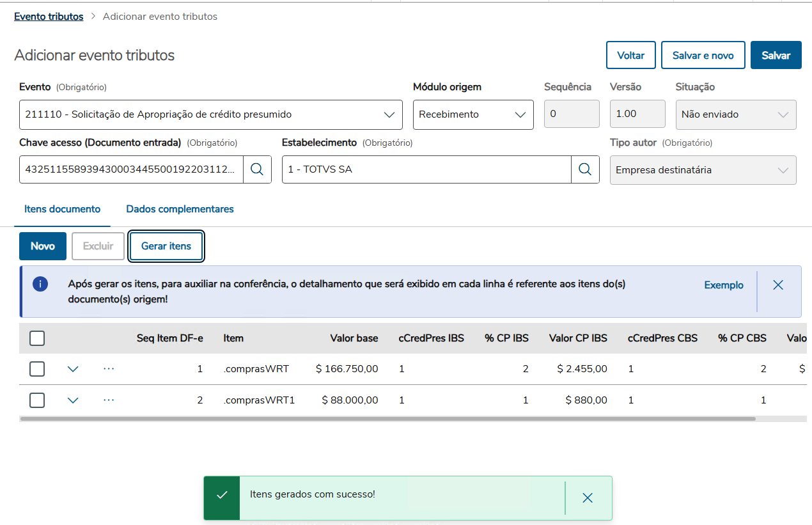
Task: Expand details of .comprasWRT row
Action: tap(73, 369)
